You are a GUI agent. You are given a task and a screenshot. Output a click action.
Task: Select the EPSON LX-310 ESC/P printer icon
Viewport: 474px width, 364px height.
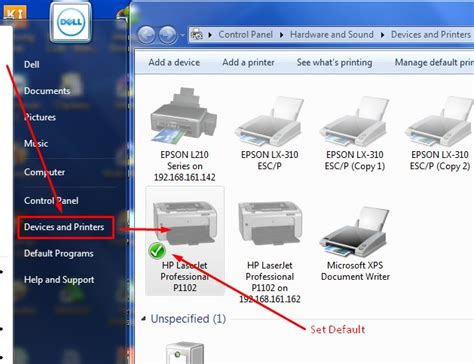click(269, 121)
